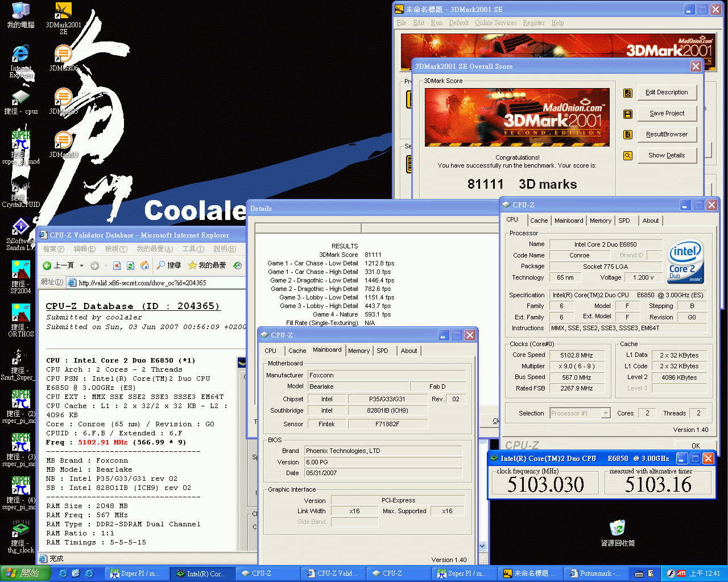Switch to CPU-Z Valid... taskbar button
Viewport: 728px width, 582px height.
pos(333,573)
